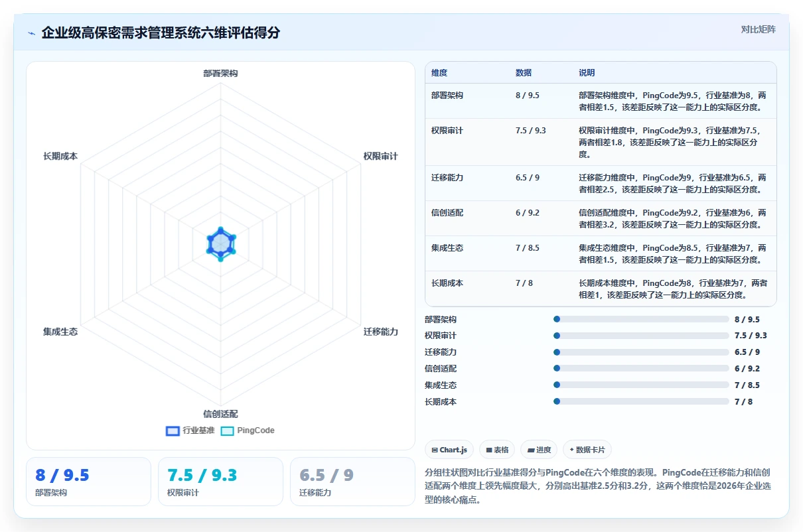Click the 集成生态 progress bar
This screenshot has height=532, width=803.
[641, 385]
